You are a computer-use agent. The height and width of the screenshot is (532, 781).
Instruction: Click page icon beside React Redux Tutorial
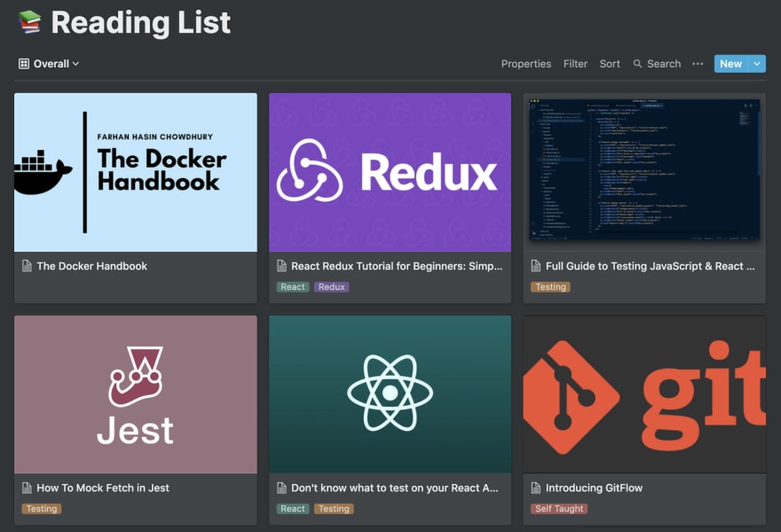[x=281, y=266]
